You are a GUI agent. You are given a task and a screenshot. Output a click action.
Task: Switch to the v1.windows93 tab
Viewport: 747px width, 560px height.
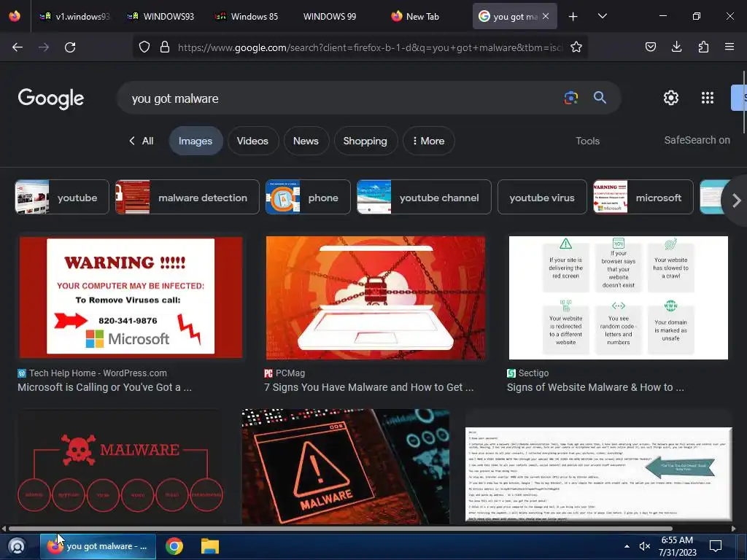(75, 16)
